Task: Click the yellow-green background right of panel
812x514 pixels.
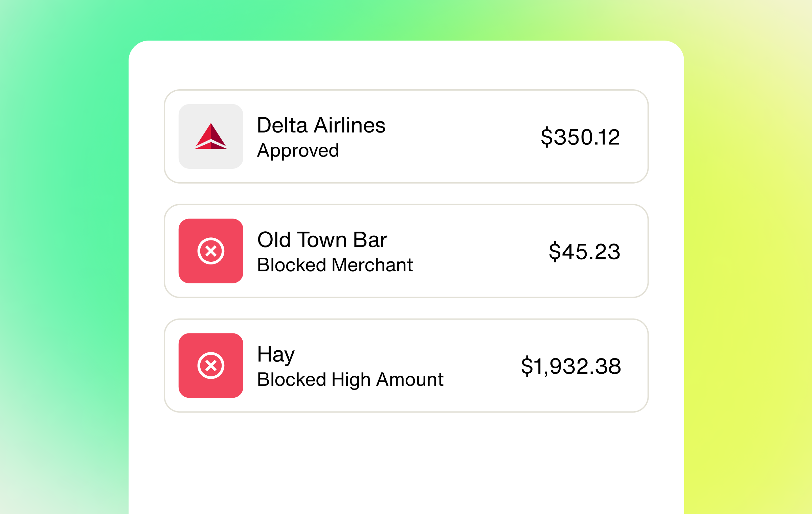Action: [748, 257]
